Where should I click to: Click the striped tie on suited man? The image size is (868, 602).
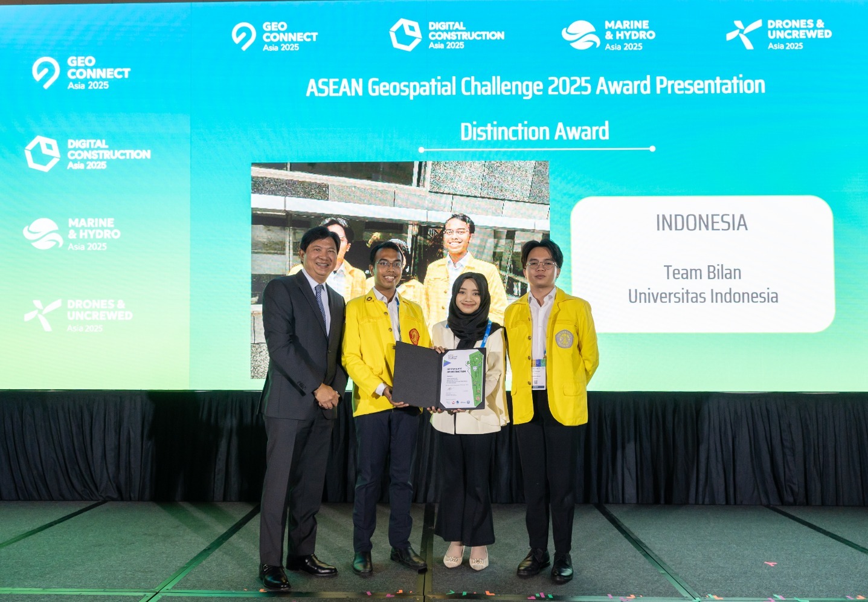pos(320,303)
